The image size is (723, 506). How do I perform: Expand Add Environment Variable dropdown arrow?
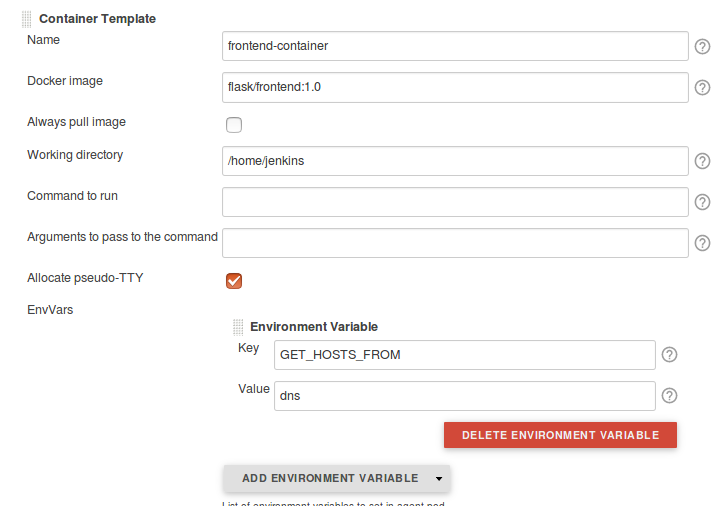(x=438, y=479)
